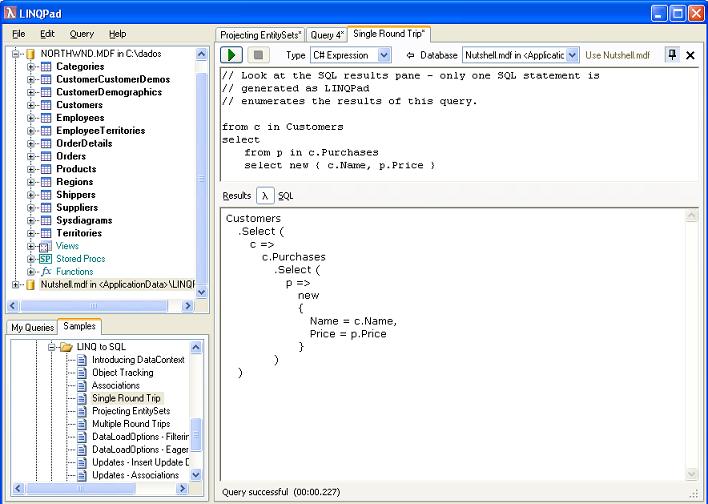Open the Query menu
The height and width of the screenshot is (504, 708).
pyautogui.click(x=82, y=34)
